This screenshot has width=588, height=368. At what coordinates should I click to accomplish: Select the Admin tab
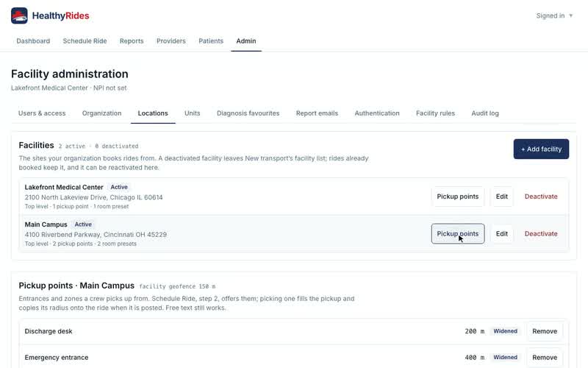pos(246,41)
